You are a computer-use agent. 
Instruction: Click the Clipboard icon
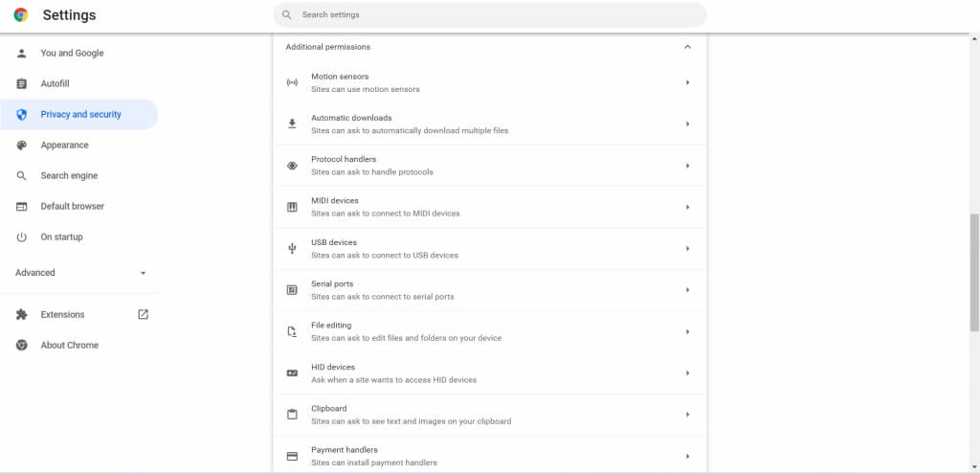click(x=292, y=415)
